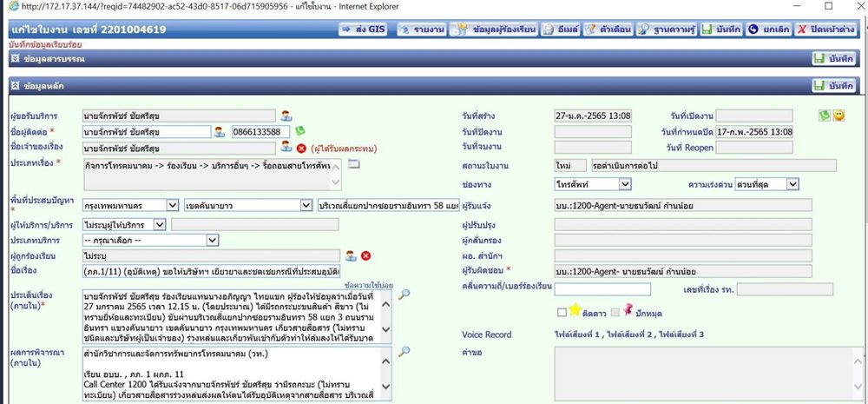The height and width of the screenshot is (404, 868).
Task: Click green phone icon near วันที่เปิดงาน
Action: point(825,115)
